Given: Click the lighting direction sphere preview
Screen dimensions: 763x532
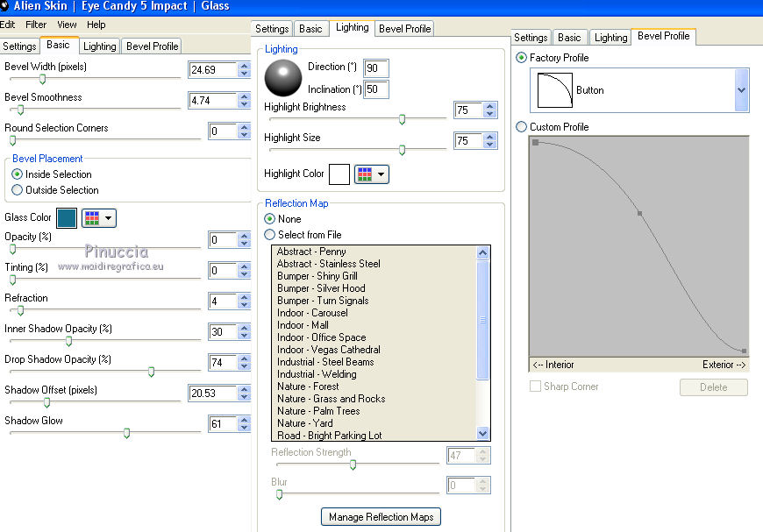Looking at the screenshot, I should click(x=282, y=77).
